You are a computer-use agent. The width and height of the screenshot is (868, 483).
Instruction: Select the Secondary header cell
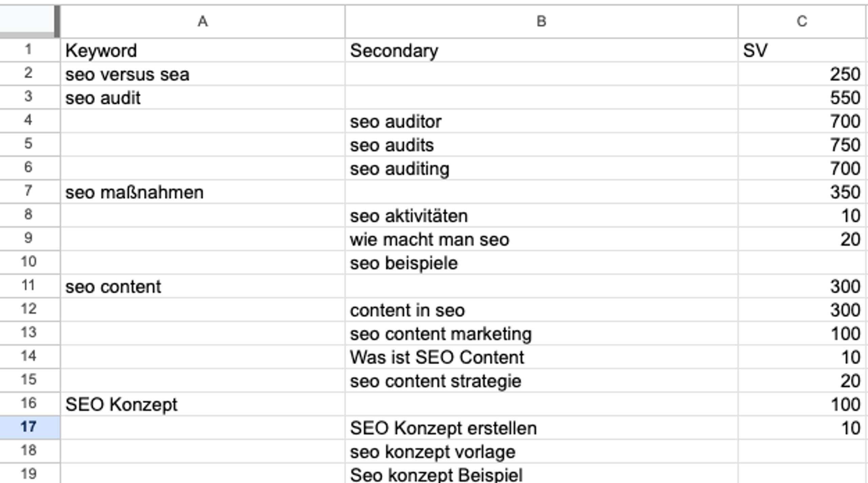541,50
